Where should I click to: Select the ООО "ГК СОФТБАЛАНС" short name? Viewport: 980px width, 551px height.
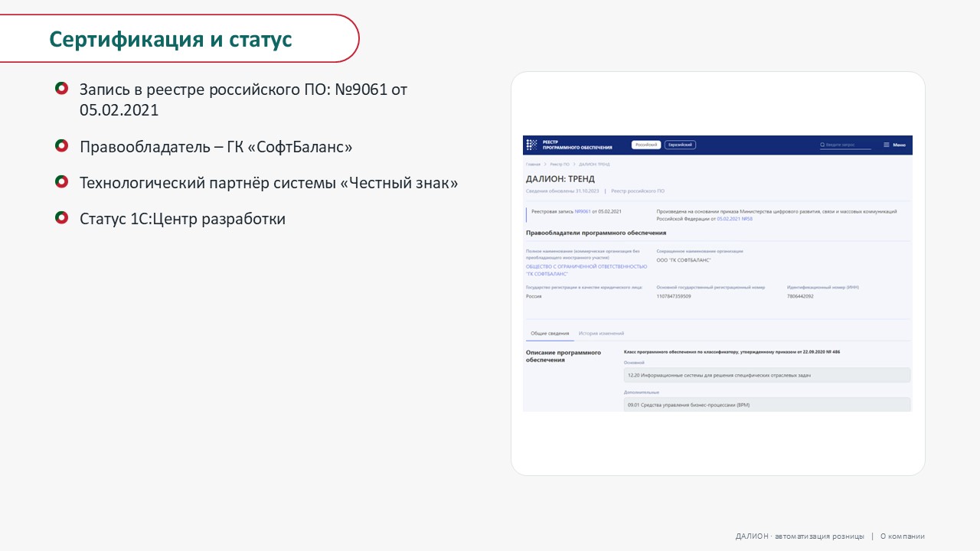pyautogui.click(x=684, y=260)
